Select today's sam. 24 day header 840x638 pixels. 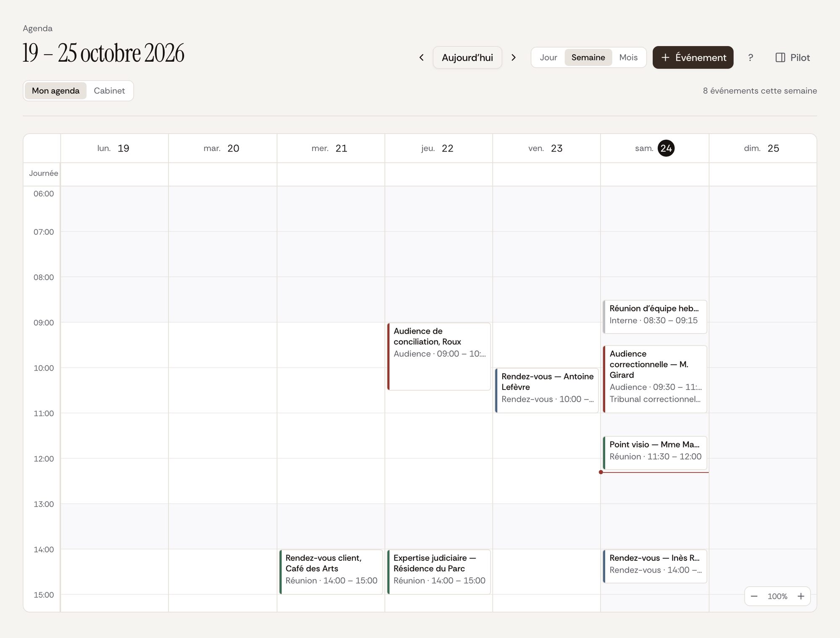coord(655,148)
